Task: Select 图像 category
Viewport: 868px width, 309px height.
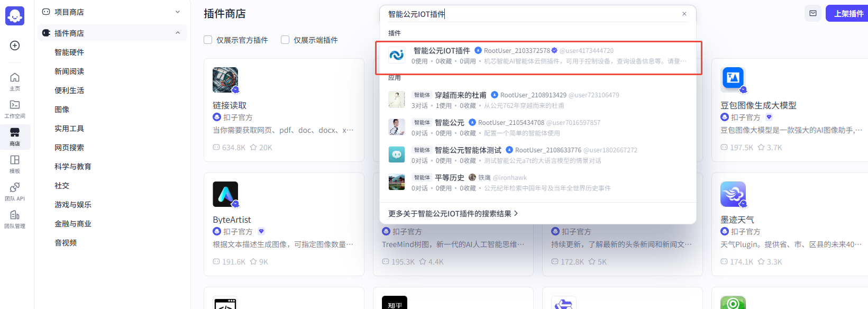Action: [x=62, y=109]
